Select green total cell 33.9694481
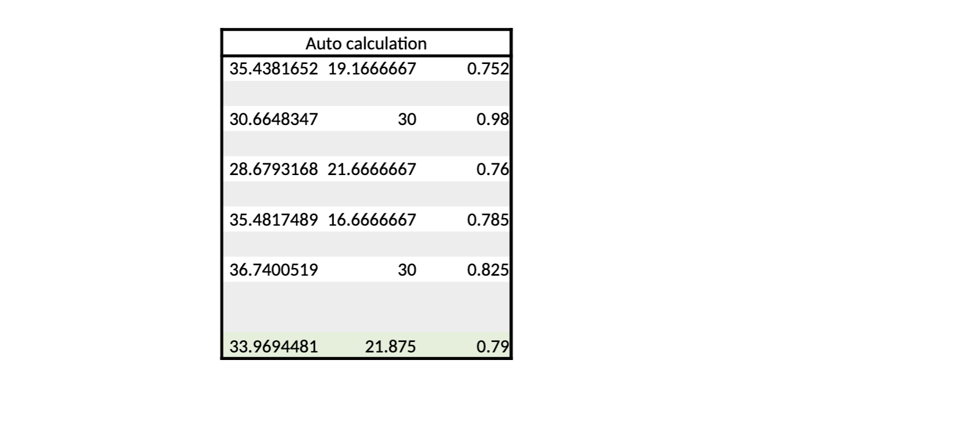 (x=273, y=346)
